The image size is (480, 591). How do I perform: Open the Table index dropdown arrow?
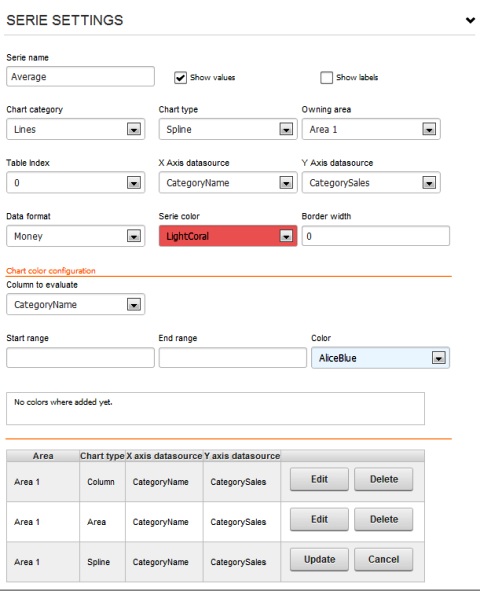(x=134, y=183)
